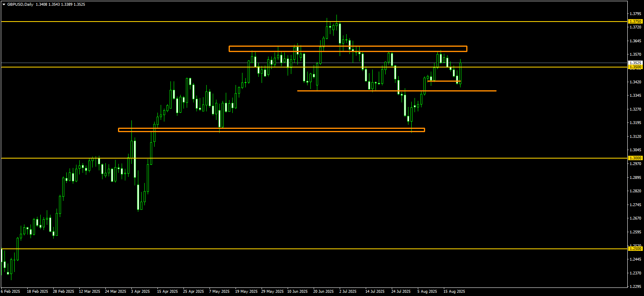The height and width of the screenshot is (296, 644).
Task: Pick the '1.2895' price axis value
Action: click(x=635, y=178)
